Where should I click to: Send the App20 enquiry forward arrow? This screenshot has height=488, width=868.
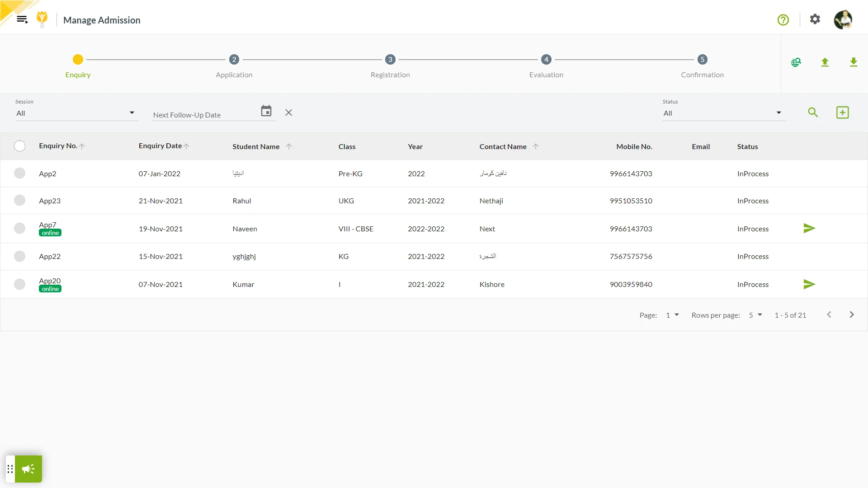[809, 284]
